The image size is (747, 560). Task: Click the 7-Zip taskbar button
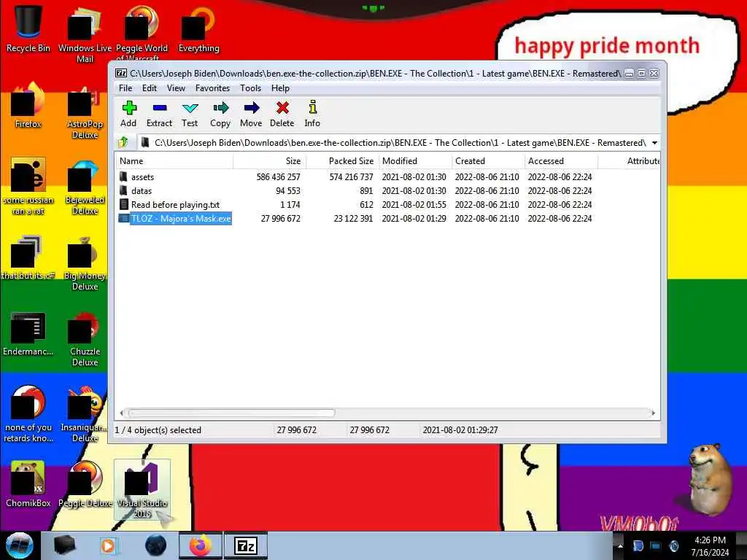point(246,545)
